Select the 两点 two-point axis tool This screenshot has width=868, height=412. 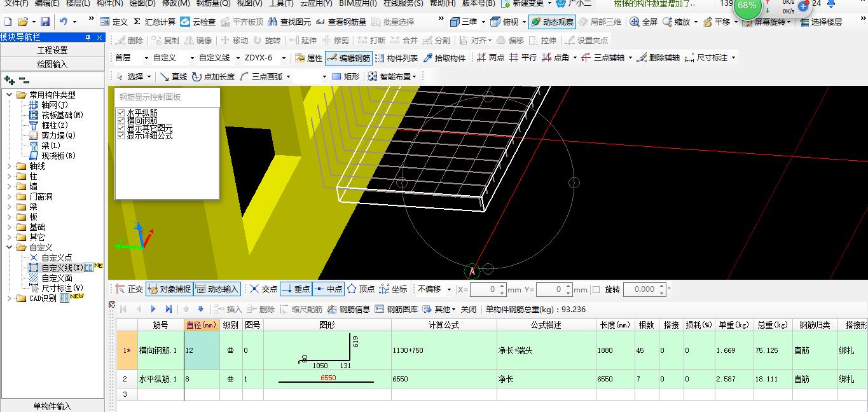click(x=490, y=58)
